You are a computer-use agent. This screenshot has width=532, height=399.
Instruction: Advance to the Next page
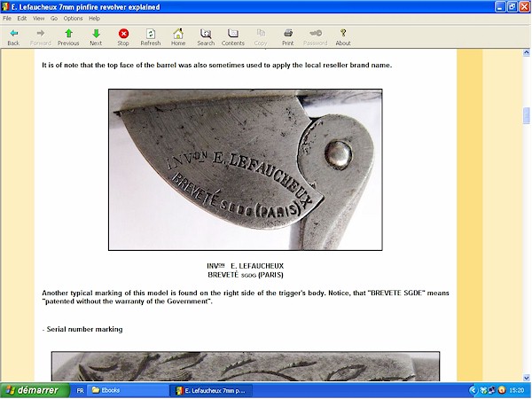(96, 37)
